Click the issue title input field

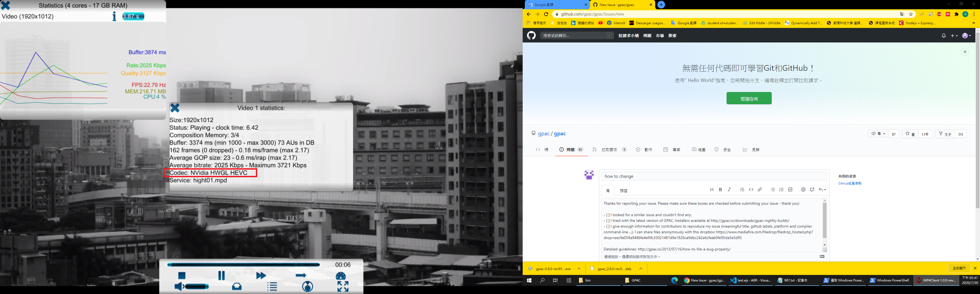click(x=714, y=176)
